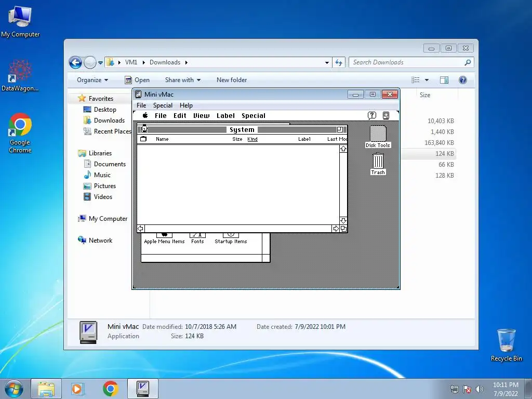Click the scroll right arrow in System window

(336, 229)
